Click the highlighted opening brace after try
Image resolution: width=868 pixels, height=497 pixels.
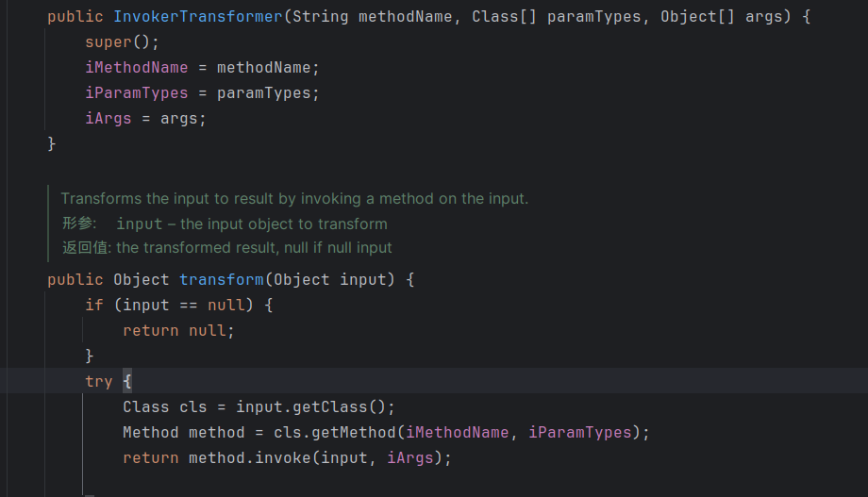(x=127, y=382)
